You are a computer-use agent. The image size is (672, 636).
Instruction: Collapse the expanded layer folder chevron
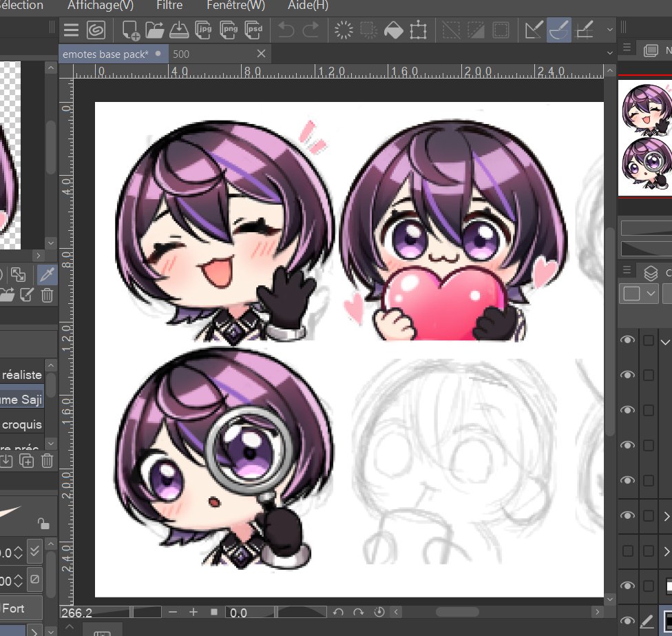[x=664, y=342]
